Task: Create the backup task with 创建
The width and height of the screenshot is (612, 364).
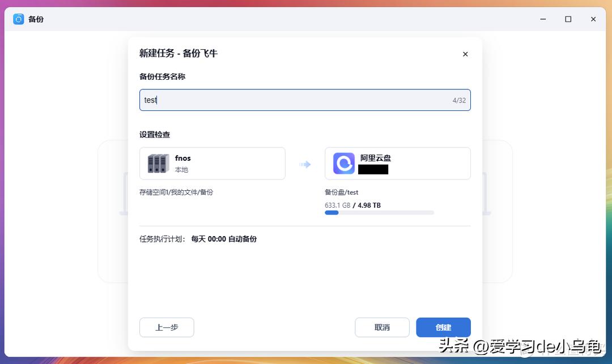Action: click(443, 327)
